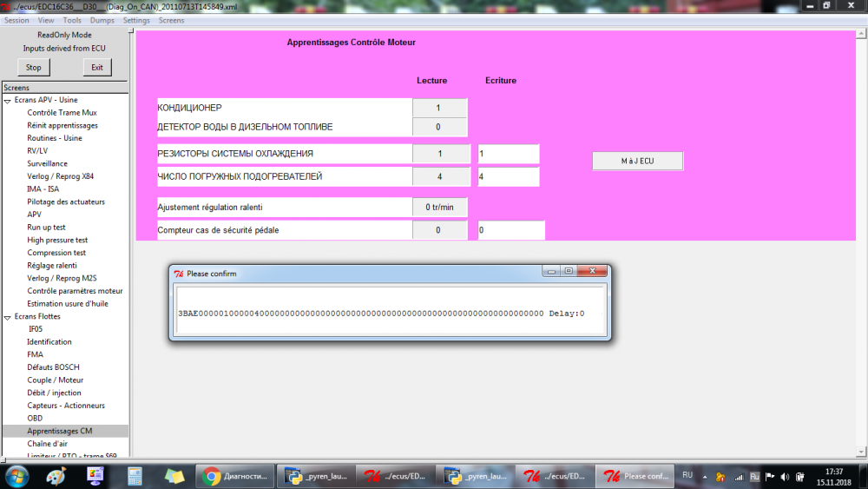Select Run up test screen
The width and height of the screenshot is (868, 489).
pyautogui.click(x=46, y=227)
